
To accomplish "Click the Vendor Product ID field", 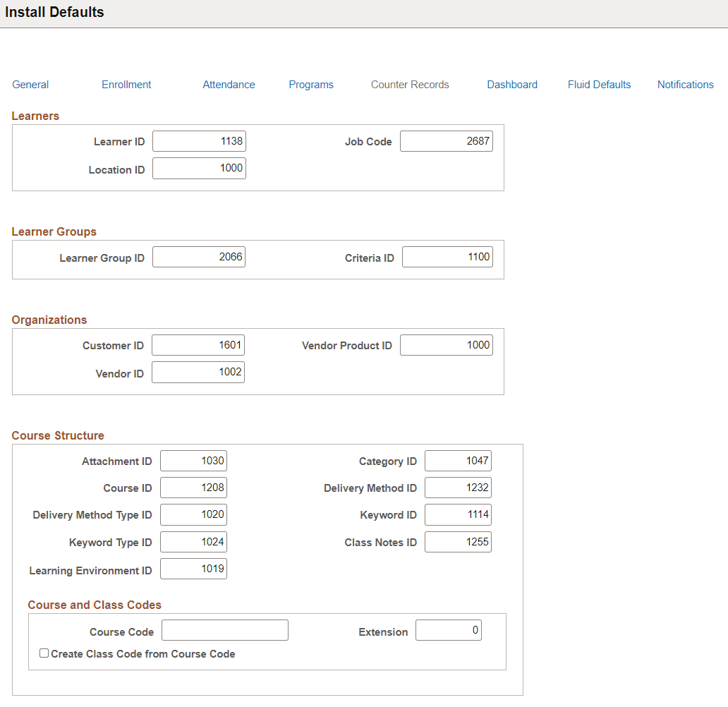I will (x=446, y=345).
